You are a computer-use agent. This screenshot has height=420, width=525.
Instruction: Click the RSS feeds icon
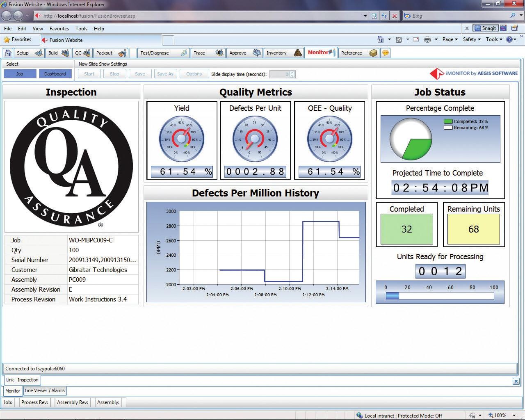click(x=399, y=39)
